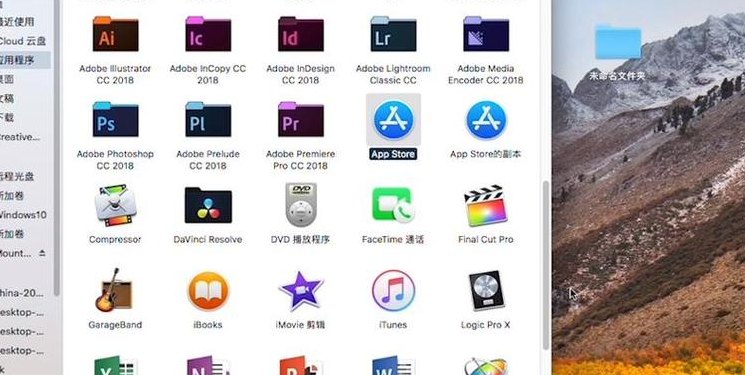Click the Final Cut Pro name label

point(486,240)
